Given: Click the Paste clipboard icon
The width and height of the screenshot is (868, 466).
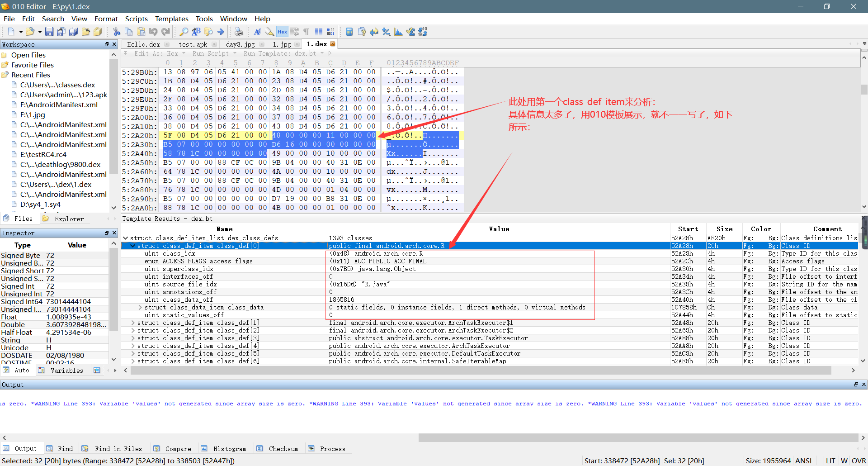Looking at the screenshot, I should (141, 32).
